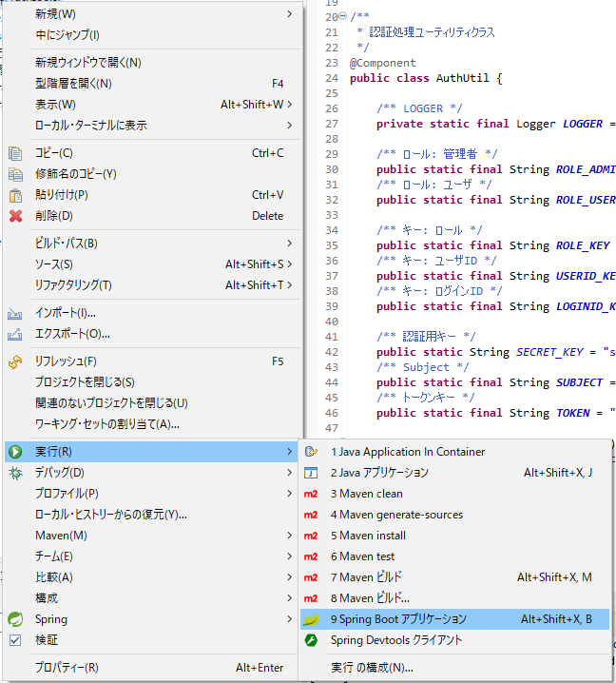Expand the リファクタリング(T) submenu arrow
616x683 pixels.
(x=290, y=284)
